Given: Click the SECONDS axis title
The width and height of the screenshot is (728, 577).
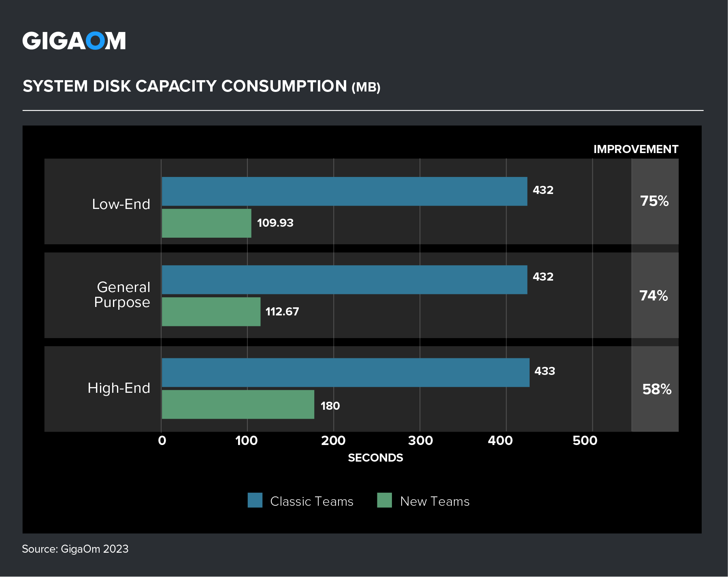Looking at the screenshot, I should 375,458.
